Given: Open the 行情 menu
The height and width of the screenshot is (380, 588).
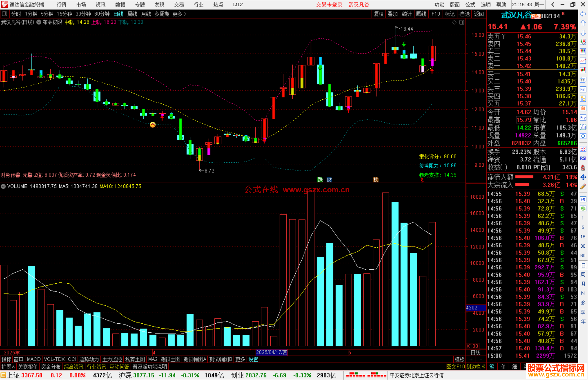Looking at the screenshot, I should tap(62, 5).
